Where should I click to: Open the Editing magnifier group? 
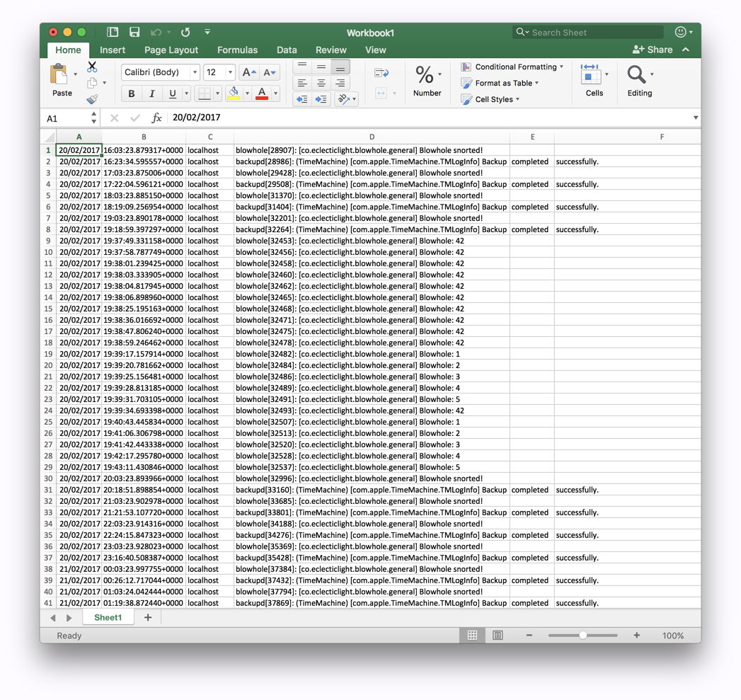tap(636, 75)
